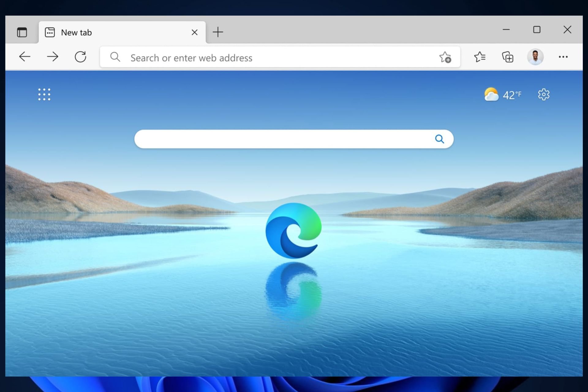Click the forward navigation arrow
The height and width of the screenshot is (392, 588).
[52, 57]
